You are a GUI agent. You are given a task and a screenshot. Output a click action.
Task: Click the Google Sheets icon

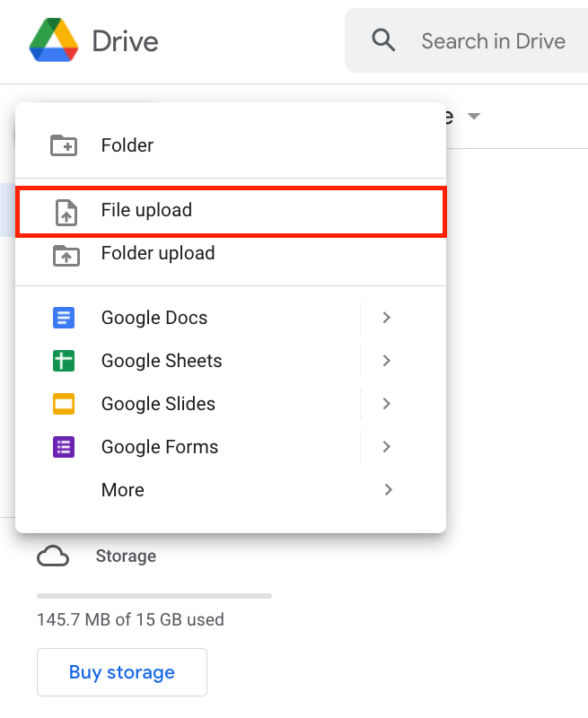click(64, 361)
